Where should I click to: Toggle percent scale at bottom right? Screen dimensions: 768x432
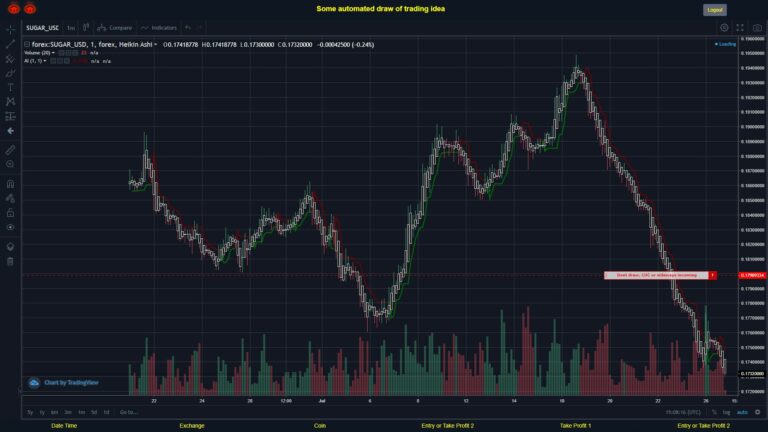714,412
